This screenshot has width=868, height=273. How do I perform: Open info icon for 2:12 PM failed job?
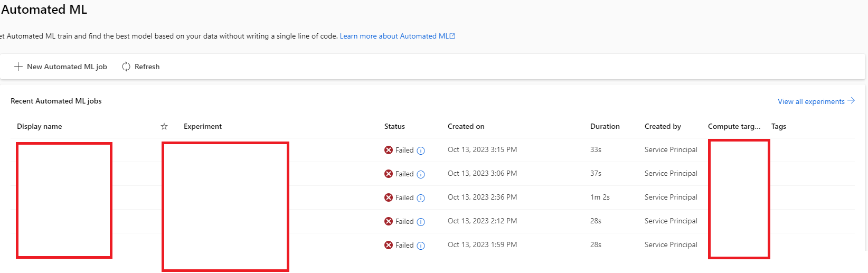[x=421, y=222]
